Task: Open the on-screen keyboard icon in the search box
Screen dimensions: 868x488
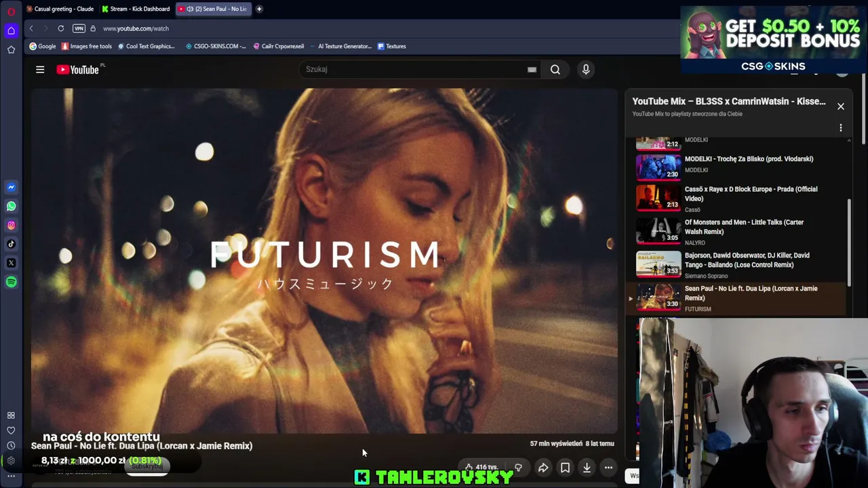Action: pyautogui.click(x=532, y=69)
